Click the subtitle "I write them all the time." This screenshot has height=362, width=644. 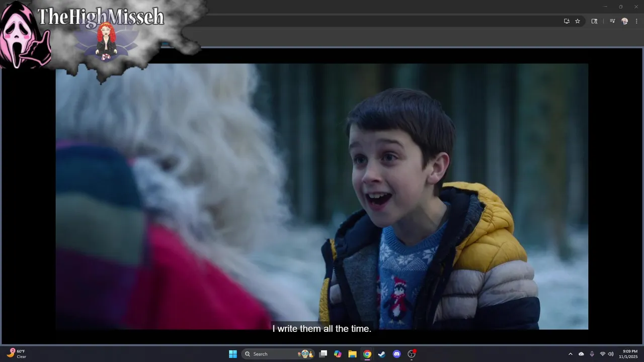click(x=322, y=329)
